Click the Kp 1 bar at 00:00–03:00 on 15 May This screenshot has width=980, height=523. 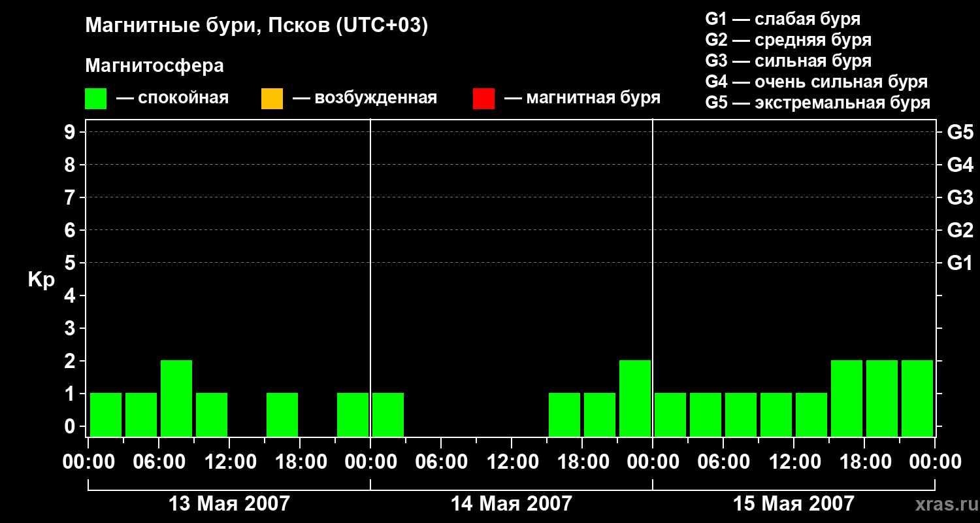pyautogui.click(x=670, y=414)
